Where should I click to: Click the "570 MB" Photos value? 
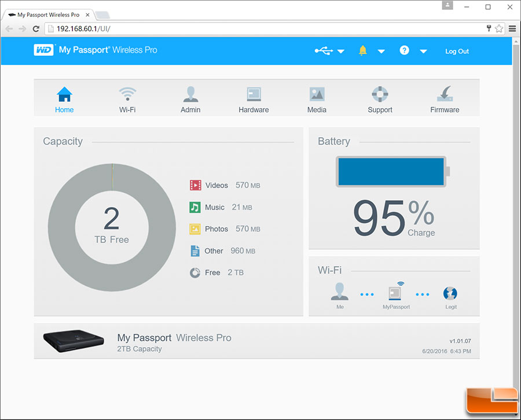pos(248,229)
